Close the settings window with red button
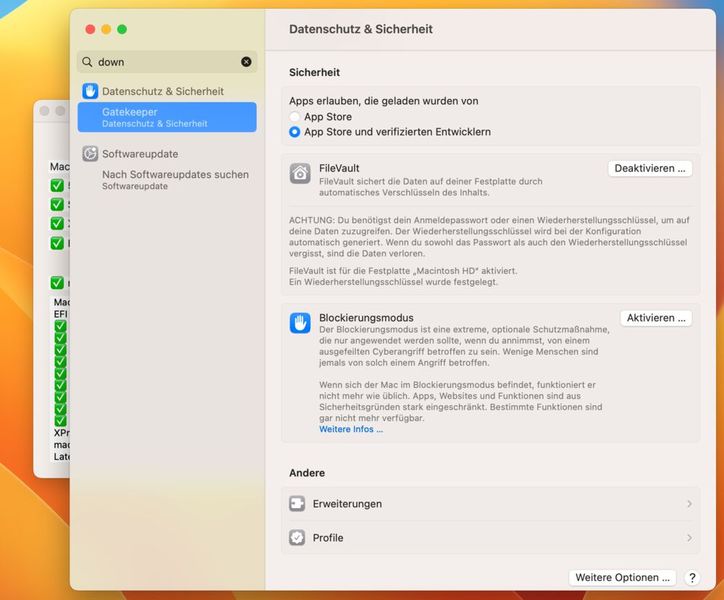Screen dimensions: 724x600 point(90,30)
